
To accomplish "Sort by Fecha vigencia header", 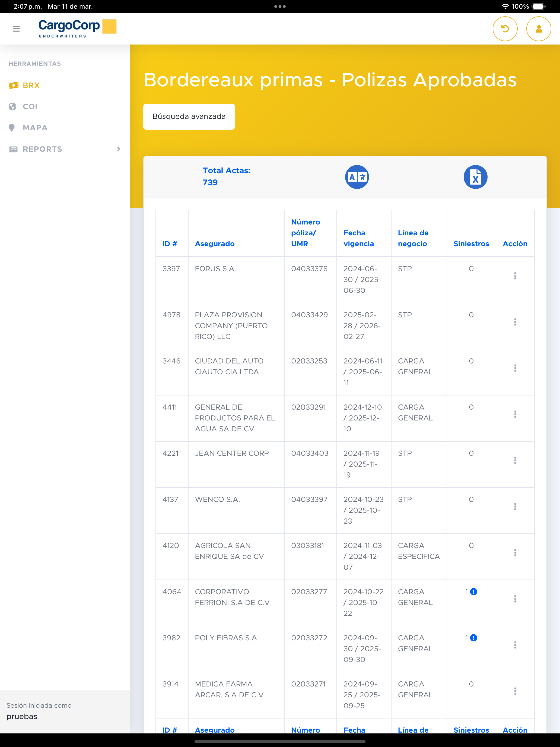I will [358, 238].
